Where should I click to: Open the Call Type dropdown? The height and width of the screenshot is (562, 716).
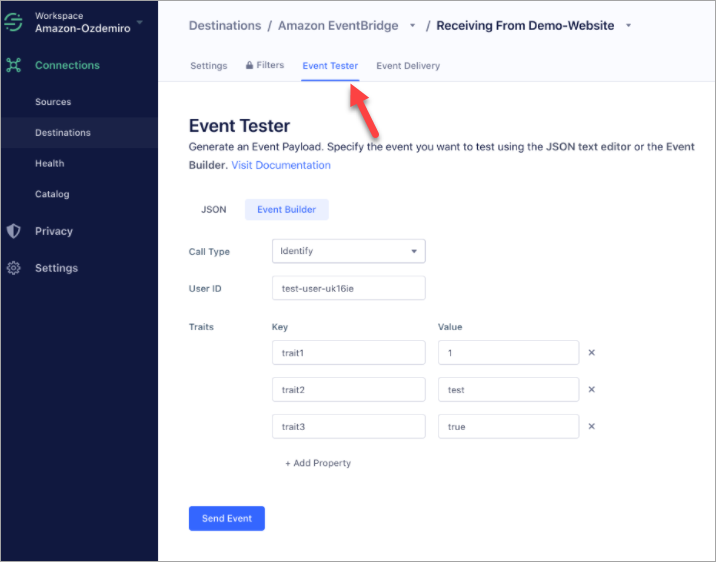click(348, 251)
